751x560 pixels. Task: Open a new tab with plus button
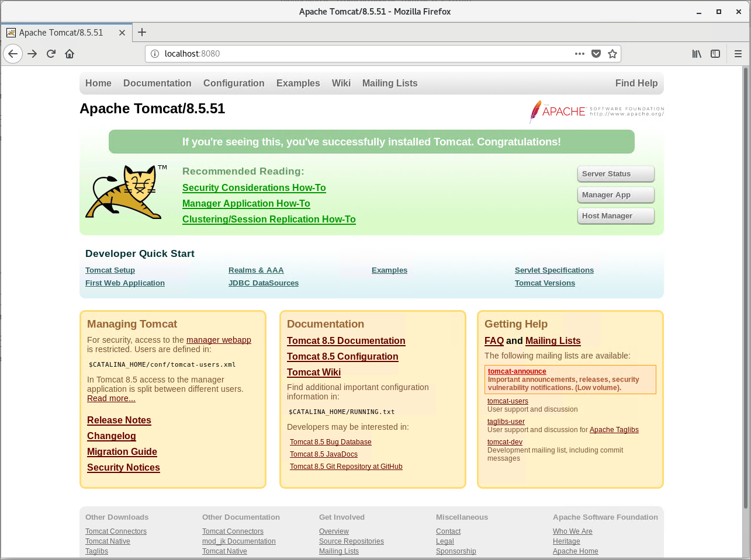pos(142,32)
